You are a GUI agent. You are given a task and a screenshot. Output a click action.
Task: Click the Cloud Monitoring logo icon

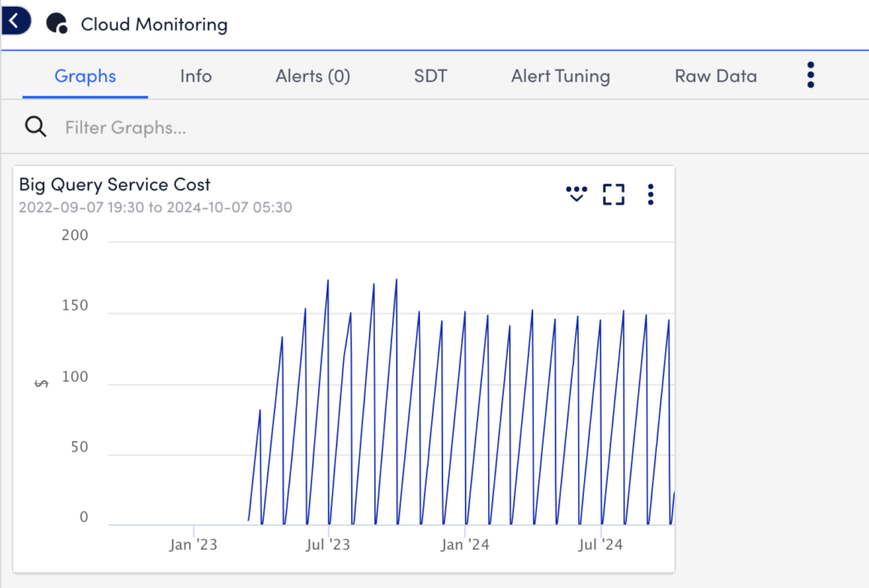click(x=57, y=24)
